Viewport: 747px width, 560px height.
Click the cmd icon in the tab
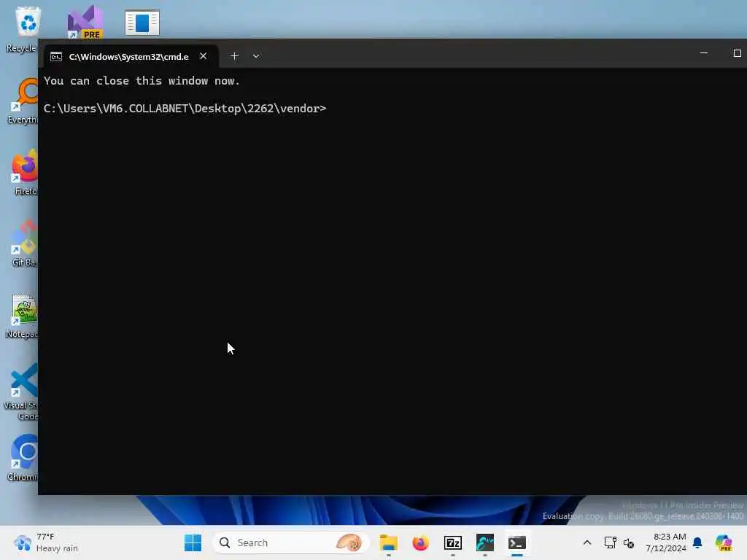click(x=56, y=57)
